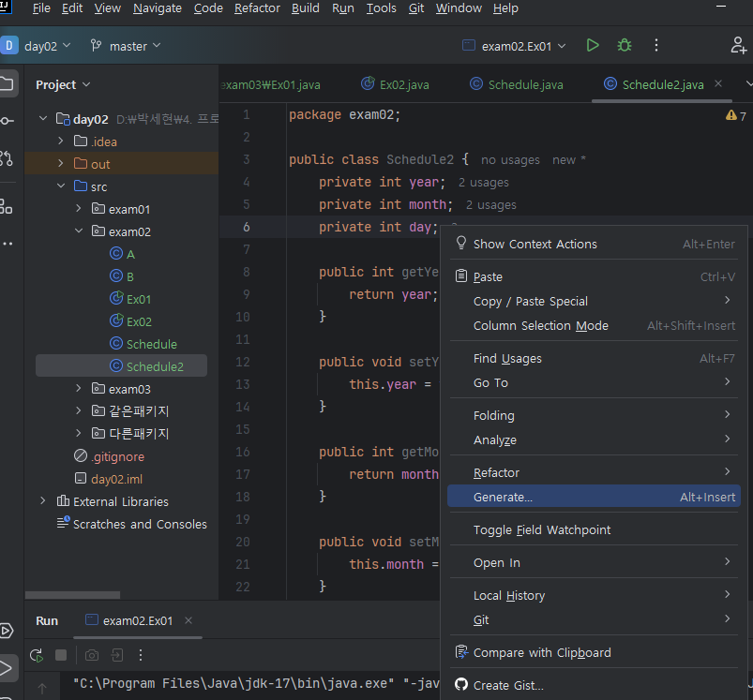Collapse the exam02 package

(79, 231)
